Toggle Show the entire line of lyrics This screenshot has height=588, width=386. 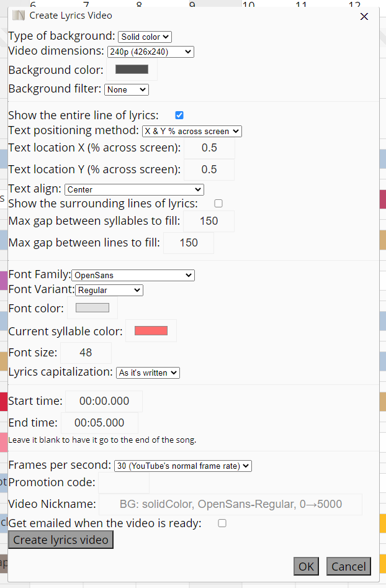pos(179,115)
